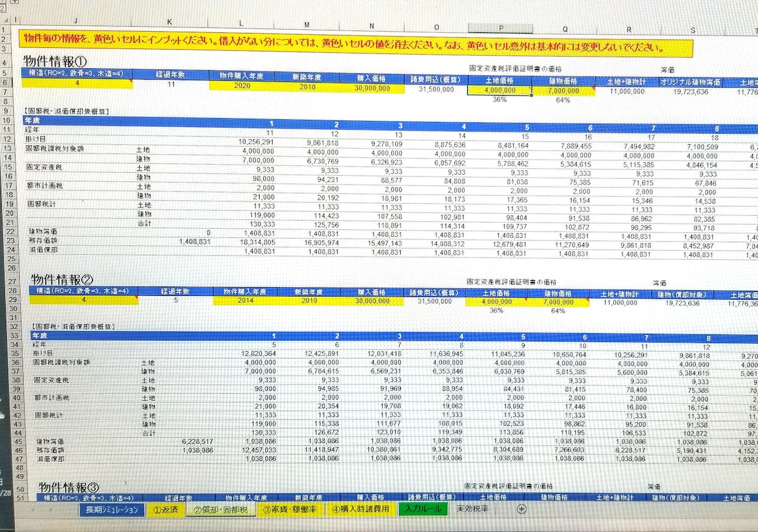Viewport: 758px width, 532px height.
Task: Switch to the 実効税率 sheet tab
Action: [472, 509]
